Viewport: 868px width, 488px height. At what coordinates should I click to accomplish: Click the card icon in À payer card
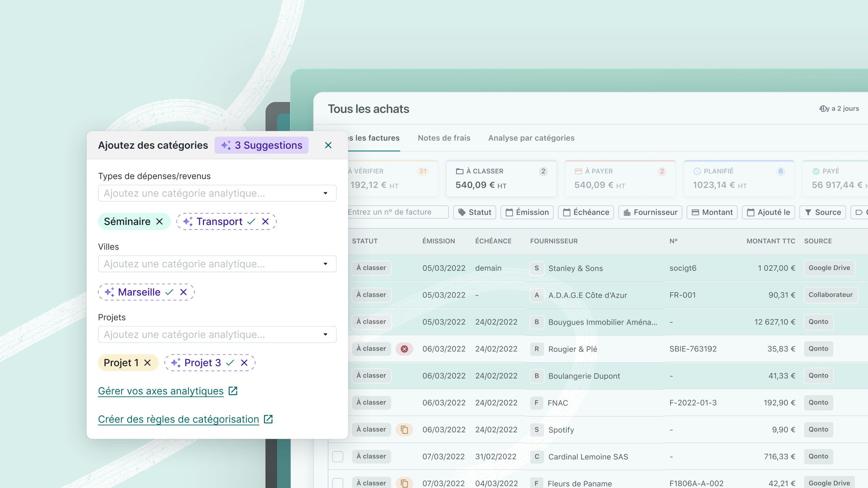[578, 171]
